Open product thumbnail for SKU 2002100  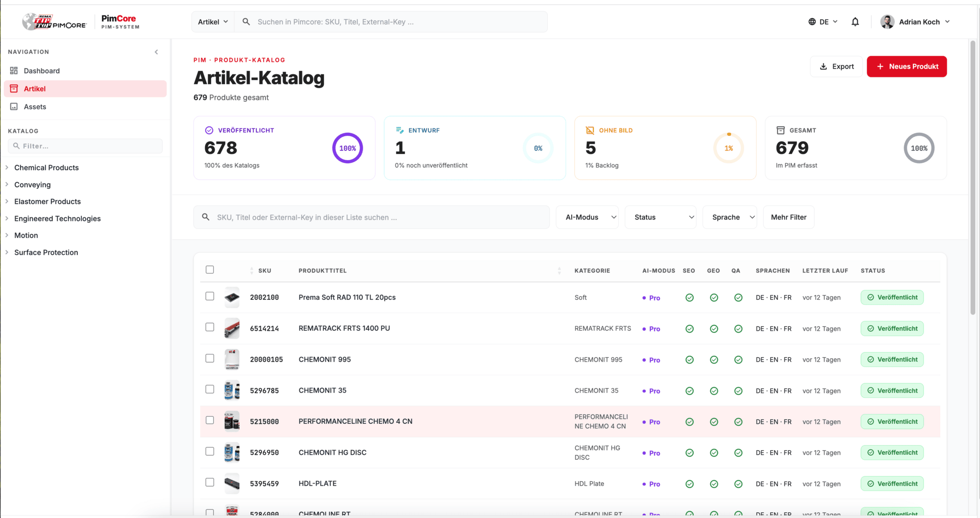pos(232,297)
